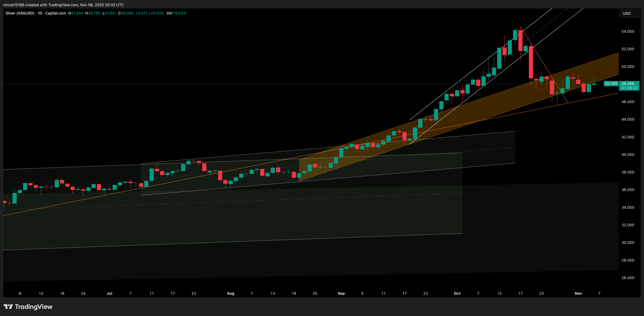This screenshot has height=316, width=644.
Task: Click the Nov label on the time axis
Action: coord(578,293)
